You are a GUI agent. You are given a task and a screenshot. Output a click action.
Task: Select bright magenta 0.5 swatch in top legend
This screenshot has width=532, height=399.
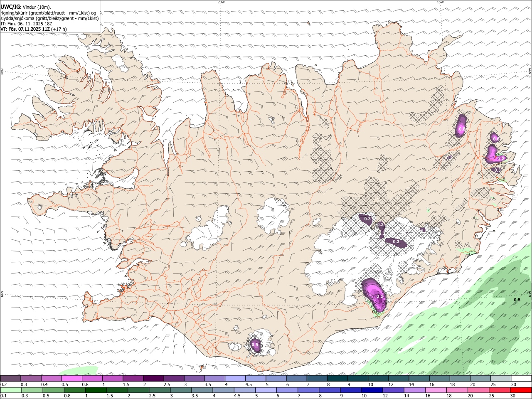[72, 379]
